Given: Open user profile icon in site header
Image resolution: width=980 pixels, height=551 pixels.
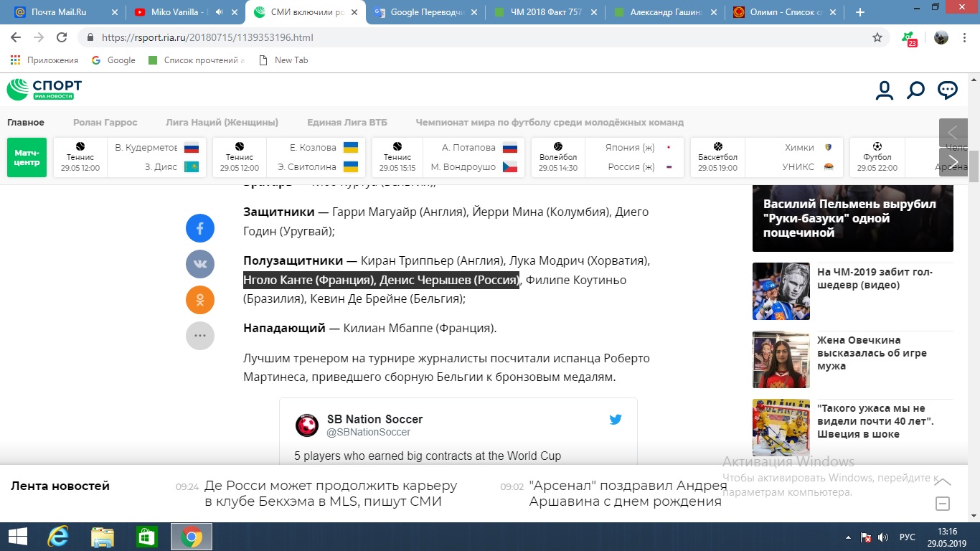Looking at the screenshot, I should tap(884, 90).
